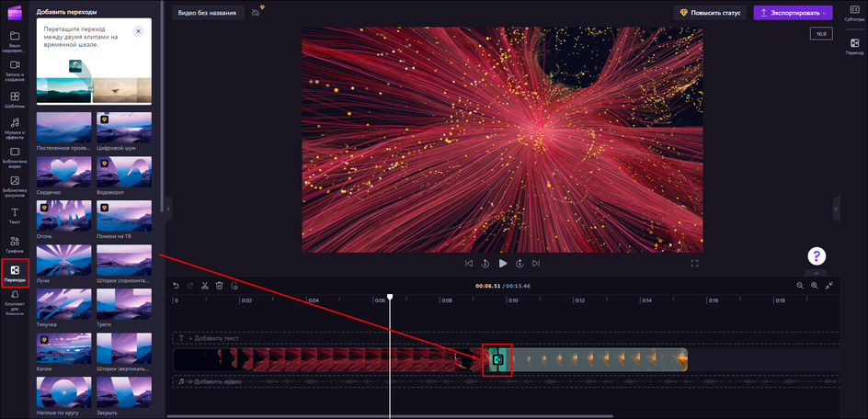Image resolution: width=868 pixels, height=419 pixels.
Task: Click the undo arrow above timeline
Action: (x=177, y=286)
